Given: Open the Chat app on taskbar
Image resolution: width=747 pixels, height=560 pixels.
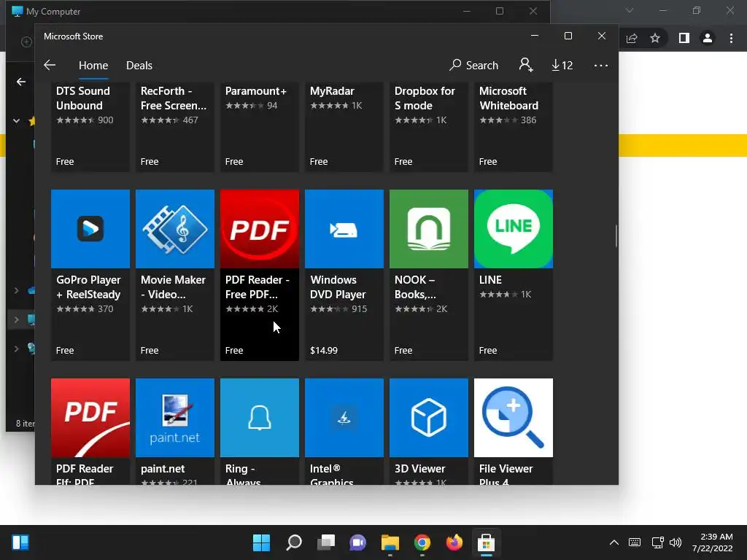Looking at the screenshot, I should [x=357, y=542].
